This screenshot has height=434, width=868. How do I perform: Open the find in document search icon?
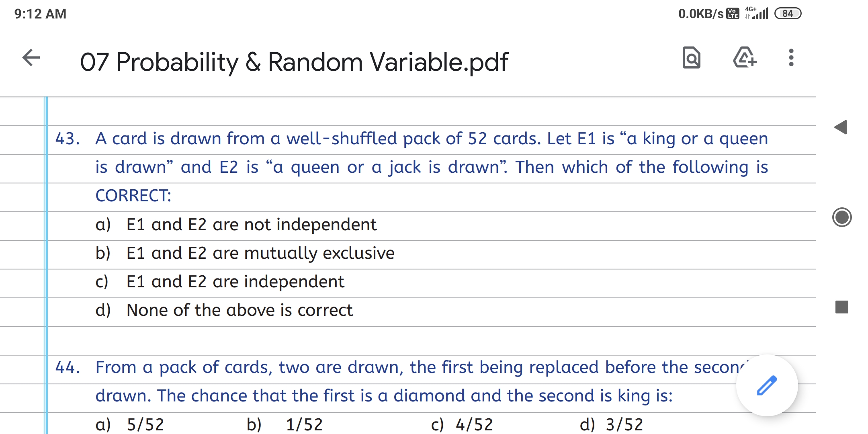[x=691, y=58]
